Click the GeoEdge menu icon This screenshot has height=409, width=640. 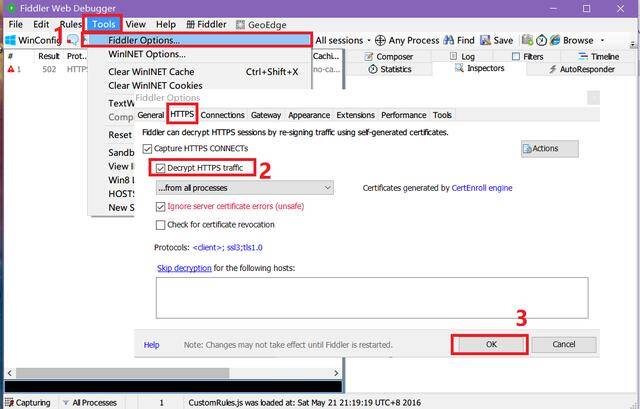pyautogui.click(x=240, y=24)
